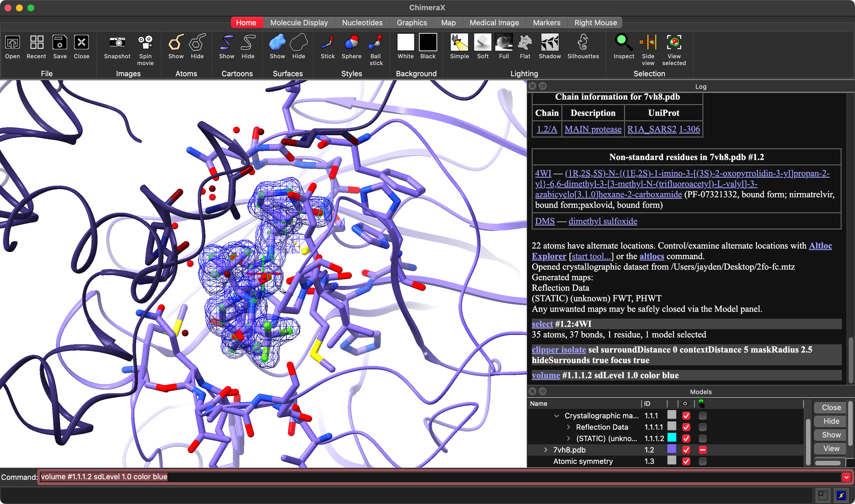This screenshot has height=504, width=855.
Task: Uncheck shown checkbox for 7vh8.pdb
Action: 686,450
